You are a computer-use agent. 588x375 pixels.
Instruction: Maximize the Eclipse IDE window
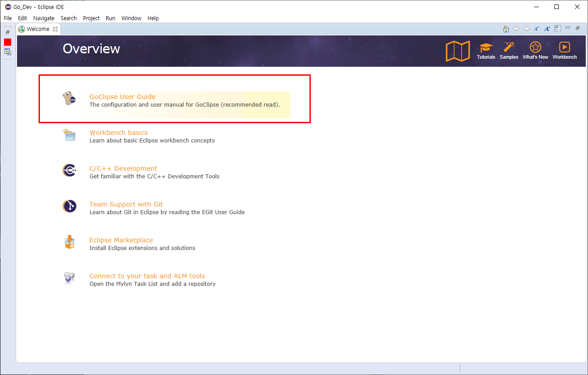[x=557, y=7]
